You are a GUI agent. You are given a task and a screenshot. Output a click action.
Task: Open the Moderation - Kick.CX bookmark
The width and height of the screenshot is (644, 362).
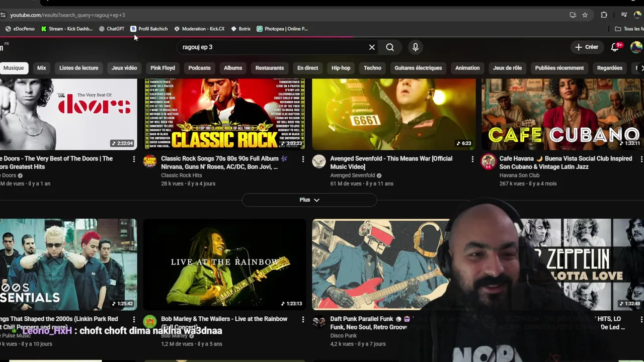(199, 29)
